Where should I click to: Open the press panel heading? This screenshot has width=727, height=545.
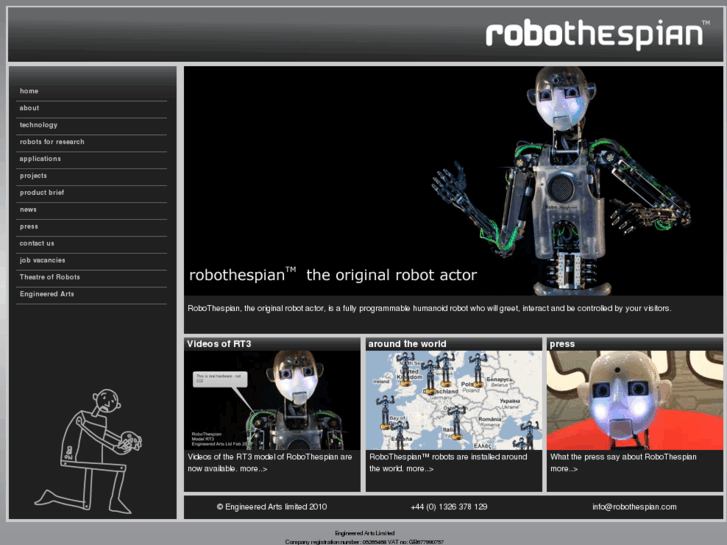562,344
